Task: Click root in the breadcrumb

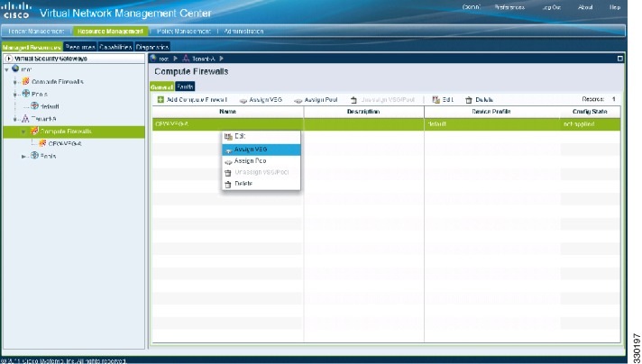Action: pos(164,59)
